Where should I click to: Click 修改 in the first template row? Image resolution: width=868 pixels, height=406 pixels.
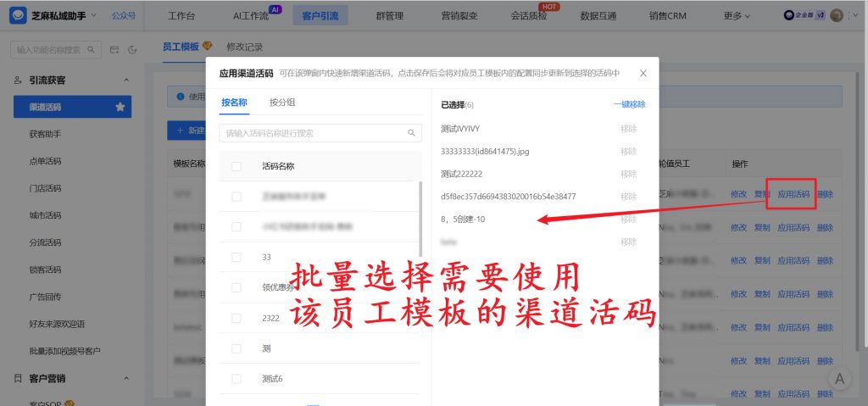(738, 194)
